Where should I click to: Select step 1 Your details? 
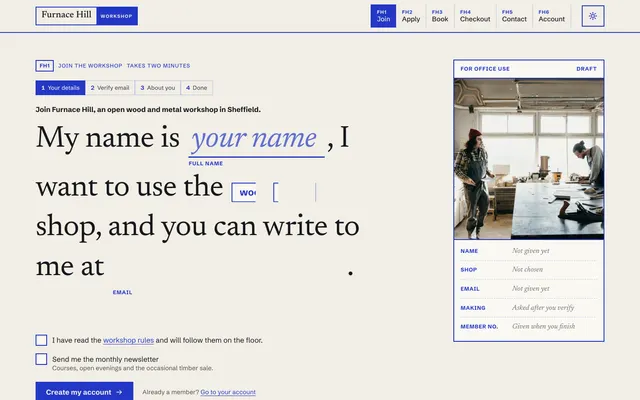click(60, 88)
